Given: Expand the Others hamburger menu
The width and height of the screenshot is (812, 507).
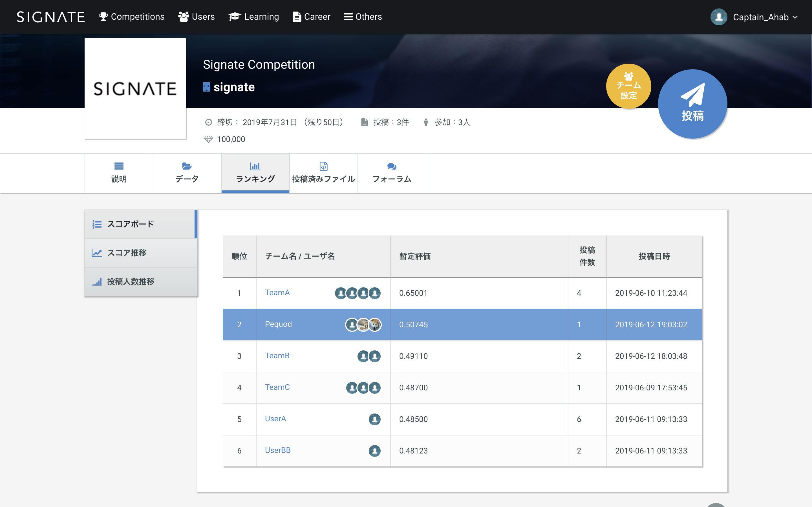Looking at the screenshot, I should pyautogui.click(x=363, y=17).
